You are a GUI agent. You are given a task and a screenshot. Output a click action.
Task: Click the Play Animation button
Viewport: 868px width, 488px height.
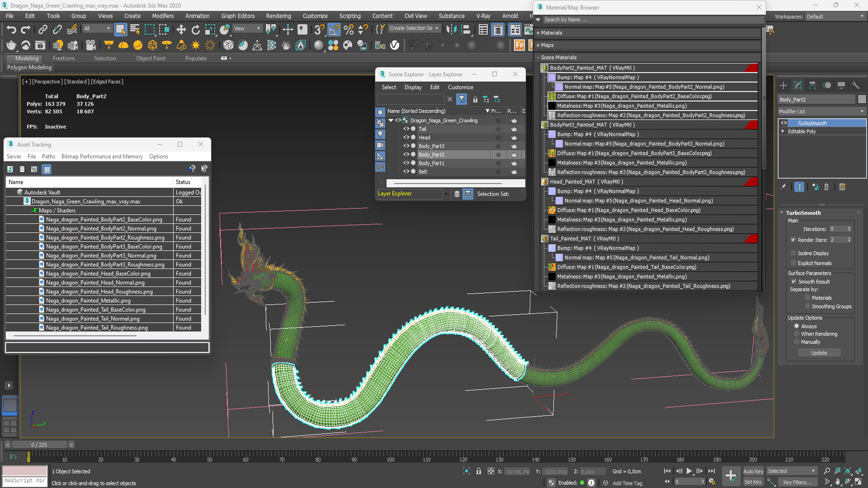tap(689, 471)
